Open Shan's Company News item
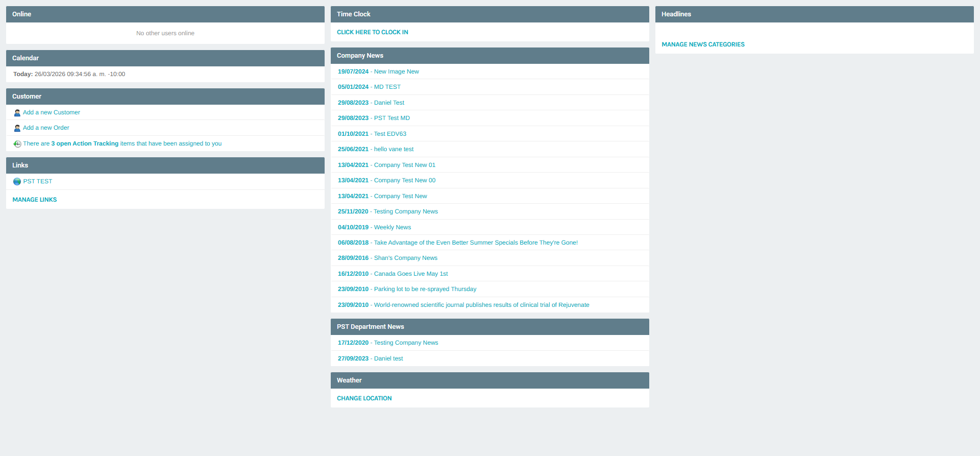 pyautogui.click(x=387, y=258)
